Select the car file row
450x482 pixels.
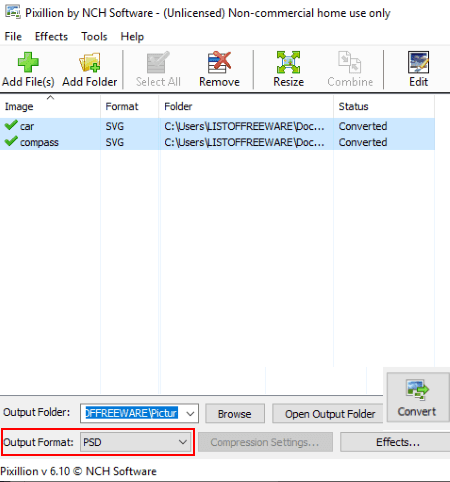[217, 126]
